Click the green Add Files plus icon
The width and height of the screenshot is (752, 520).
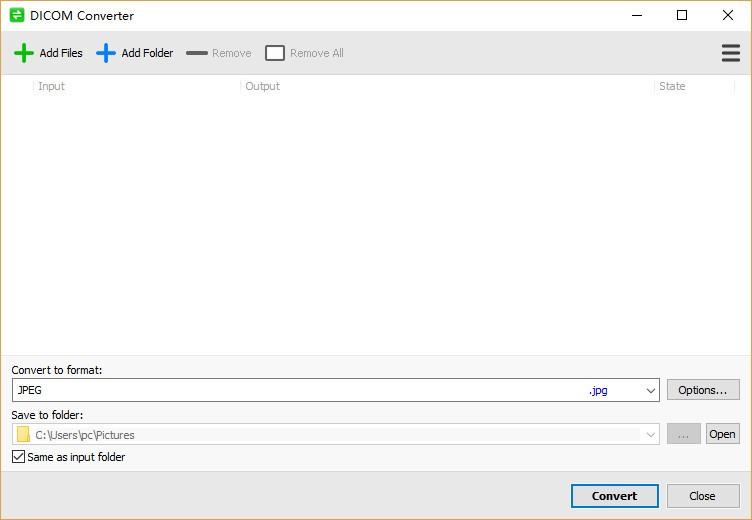(24, 53)
